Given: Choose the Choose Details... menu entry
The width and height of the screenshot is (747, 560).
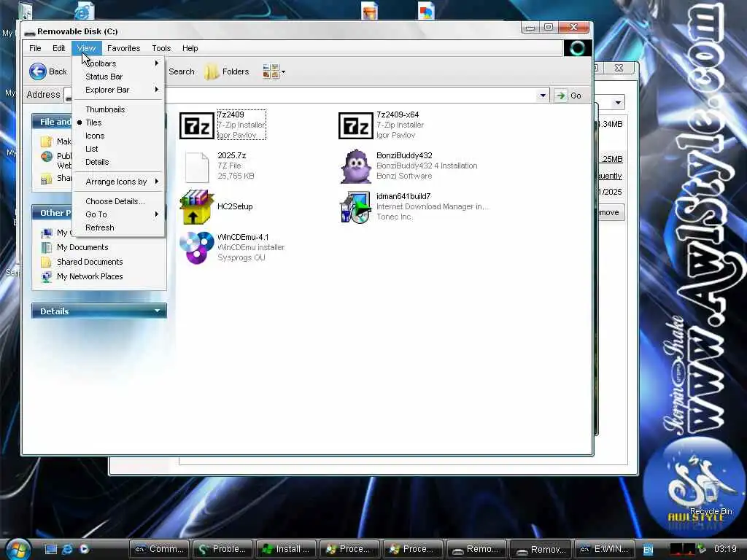Looking at the screenshot, I should pos(117,201).
